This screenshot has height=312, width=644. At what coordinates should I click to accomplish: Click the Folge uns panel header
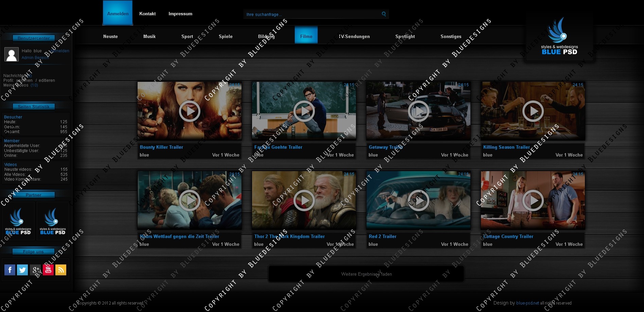[x=34, y=252]
